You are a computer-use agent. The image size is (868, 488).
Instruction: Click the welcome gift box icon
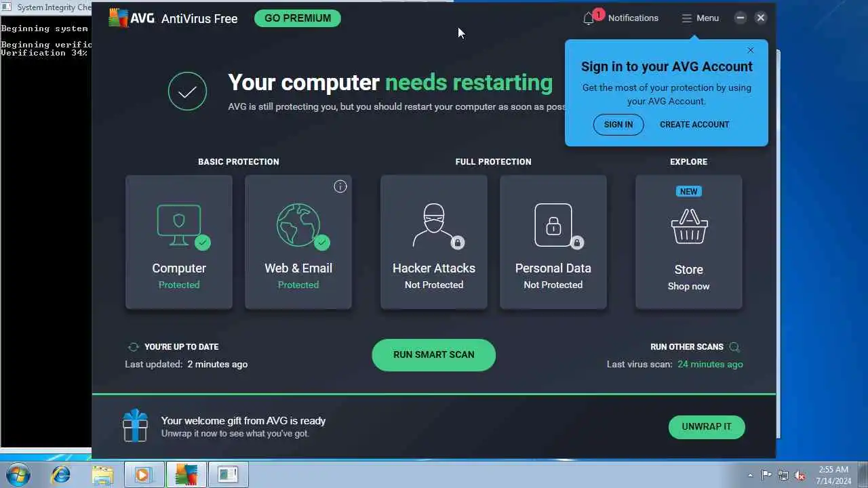pos(135,426)
